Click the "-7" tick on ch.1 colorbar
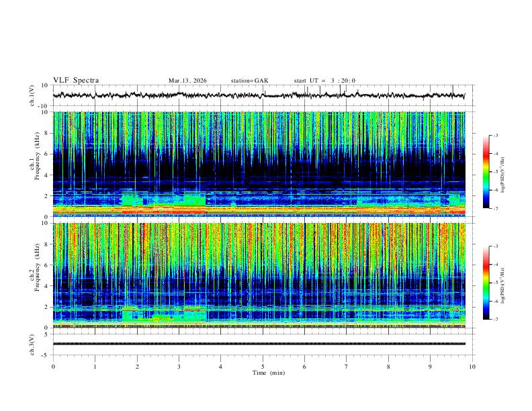Viewport: 532px width, 411px height. 496,209
